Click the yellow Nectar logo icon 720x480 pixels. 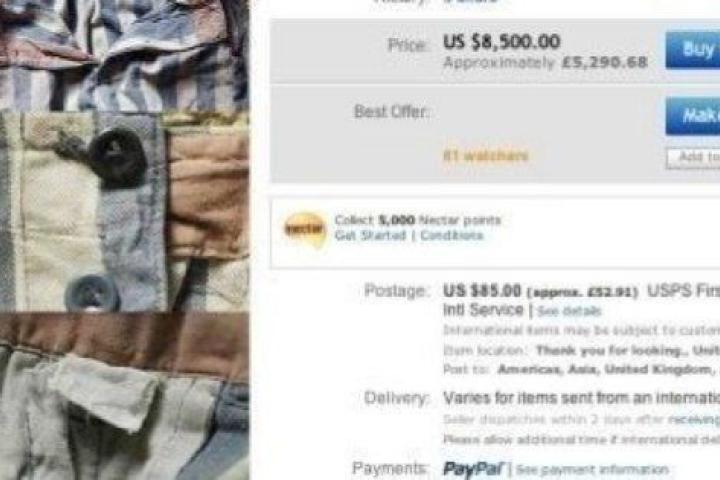tap(304, 229)
